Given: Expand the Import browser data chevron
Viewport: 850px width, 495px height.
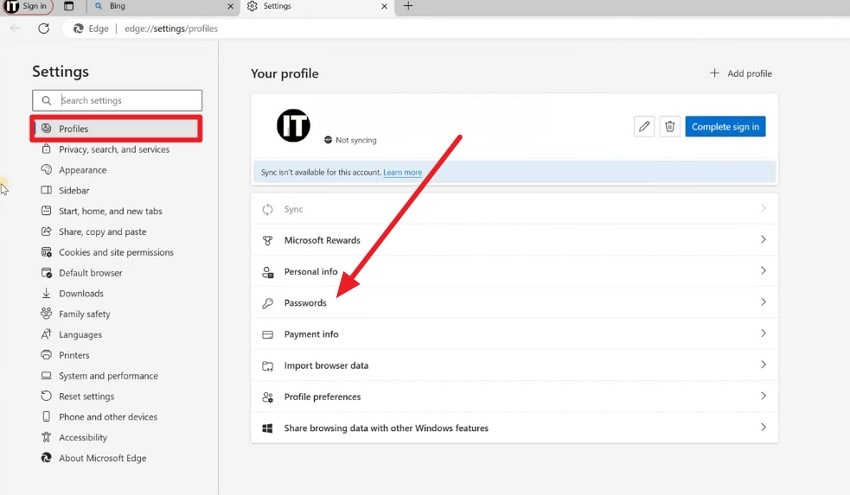Looking at the screenshot, I should pyautogui.click(x=763, y=365).
